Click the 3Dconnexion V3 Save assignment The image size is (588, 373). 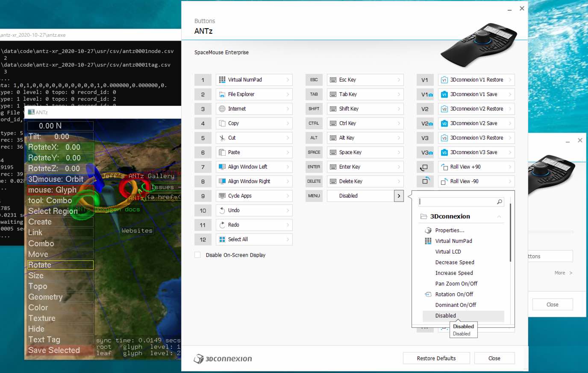476,152
